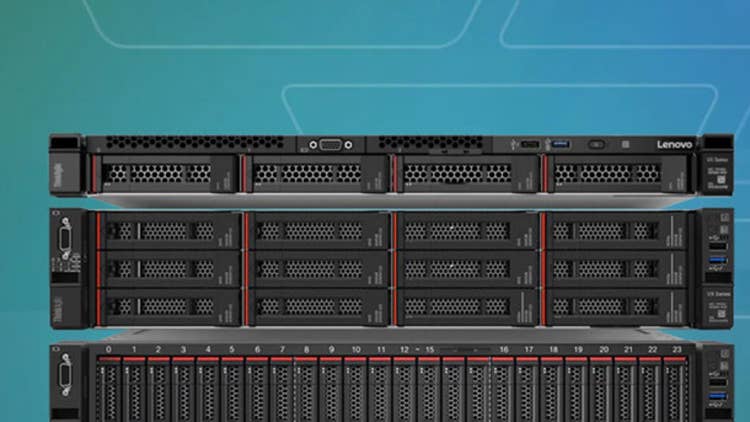Select drive bay numbered 18 on bottom server
The height and width of the screenshot is (422, 750).
(552, 390)
